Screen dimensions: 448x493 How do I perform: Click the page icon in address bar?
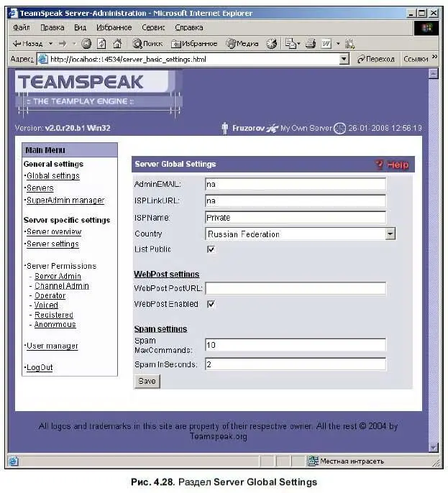[43, 59]
